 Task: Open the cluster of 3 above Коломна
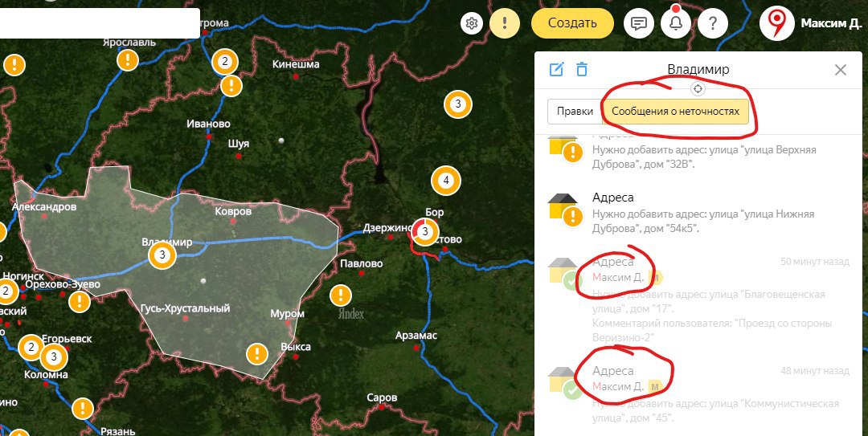click(x=54, y=357)
